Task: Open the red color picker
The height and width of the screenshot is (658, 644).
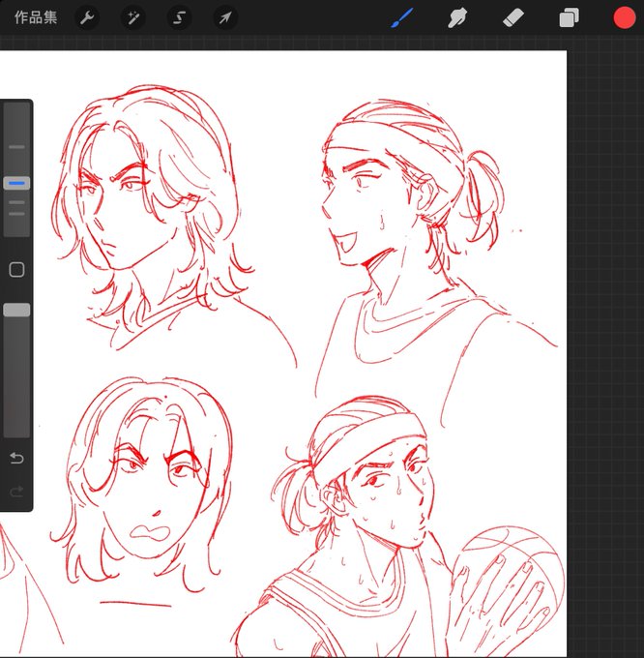Action: click(x=625, y=18)
